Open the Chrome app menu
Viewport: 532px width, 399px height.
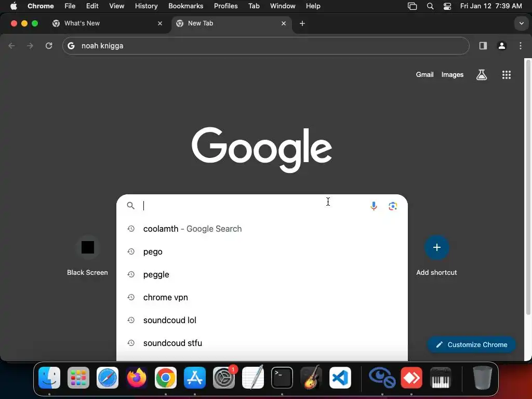click(x=41, y=6)
